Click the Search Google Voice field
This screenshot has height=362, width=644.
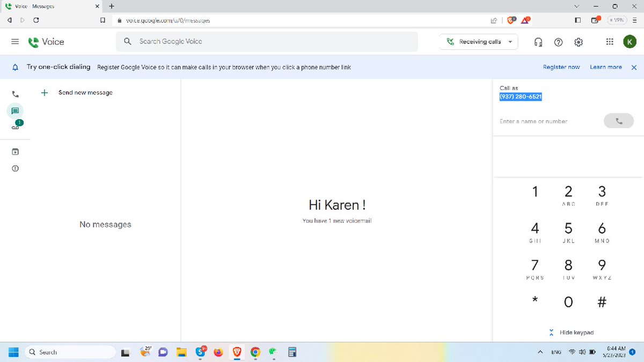[x=267, y=41]
